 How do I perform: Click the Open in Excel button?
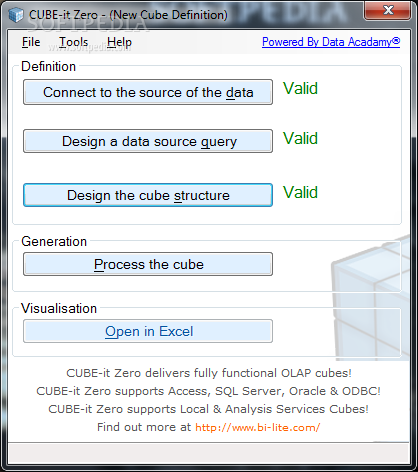tap(148, 331)
